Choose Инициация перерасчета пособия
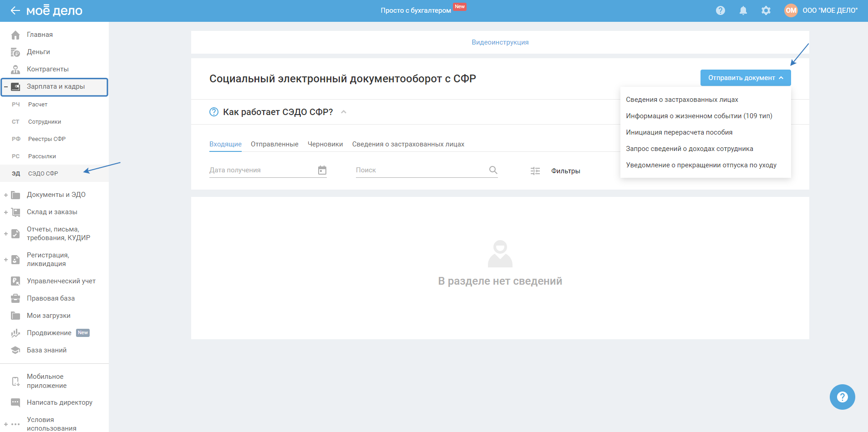The height and width of the screenshot is (432, 868). tap(706, 132)
